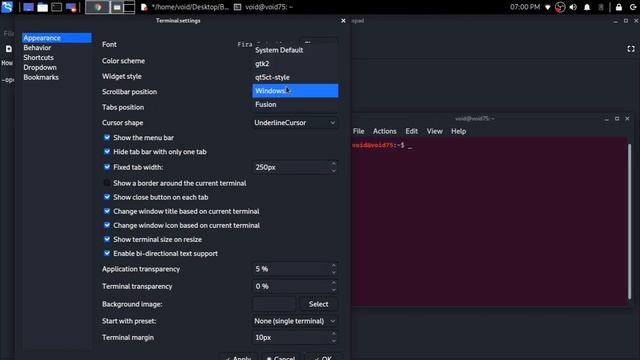Open the network status tray icon
The width and height of the screenshot is (640, 360).
[x=548, y=7]
